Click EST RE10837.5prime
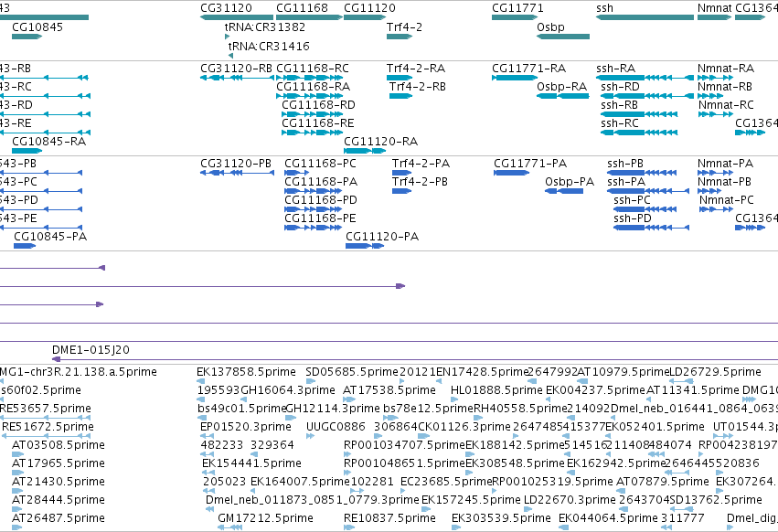Image resolution: width=778 pixels, height=532 pixels. click(x=389, y=518)
